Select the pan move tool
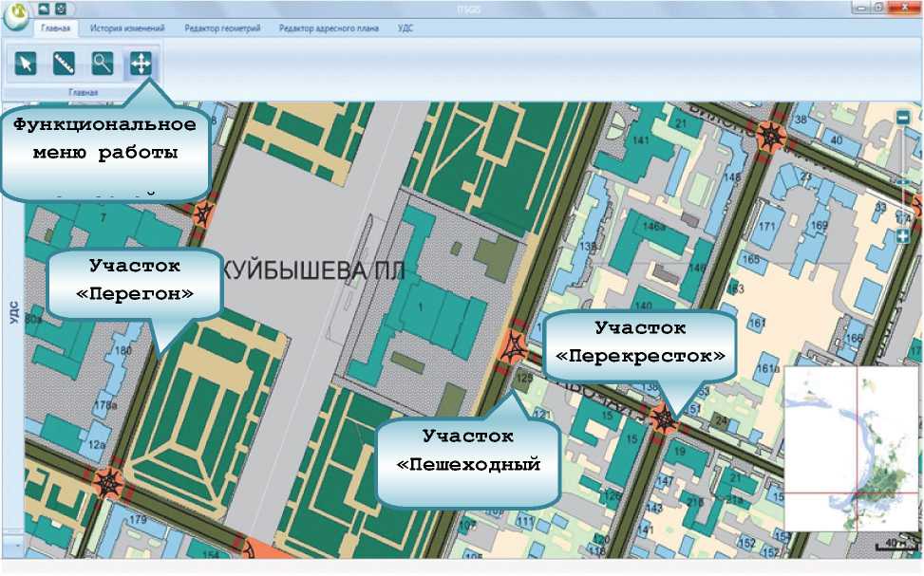The height and width of the screenshot is (576, 924). pos(141,64)
